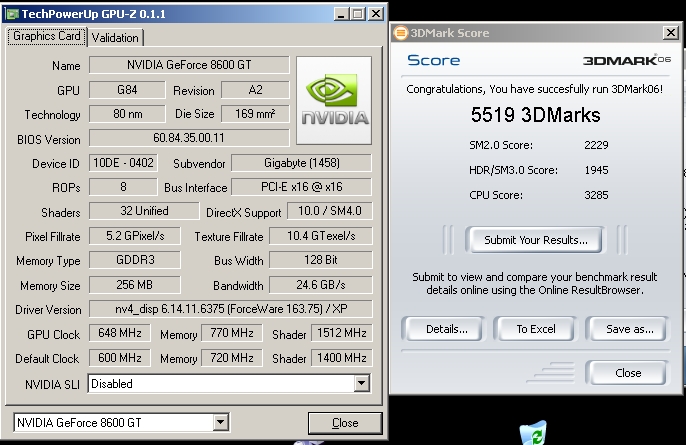Click the Default Clock Shader field 1400 MHz

(342, 358)
